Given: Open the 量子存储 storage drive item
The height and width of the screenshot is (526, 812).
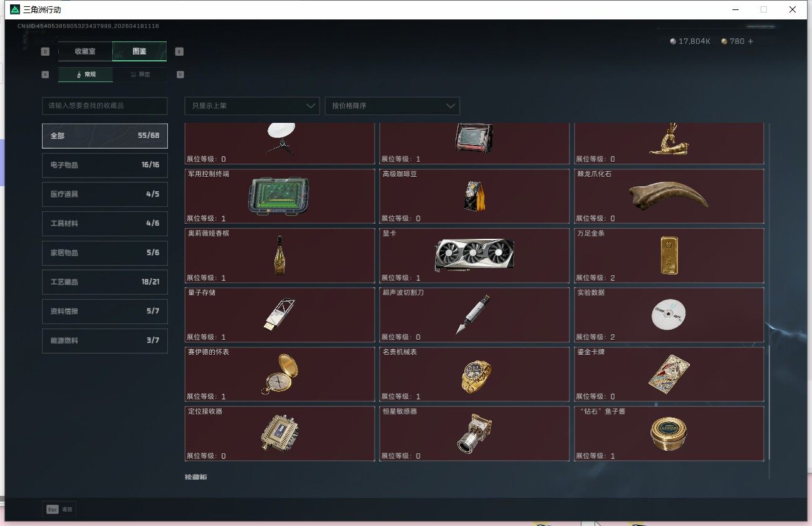Looking at the screenshot, I should (279, 315).
